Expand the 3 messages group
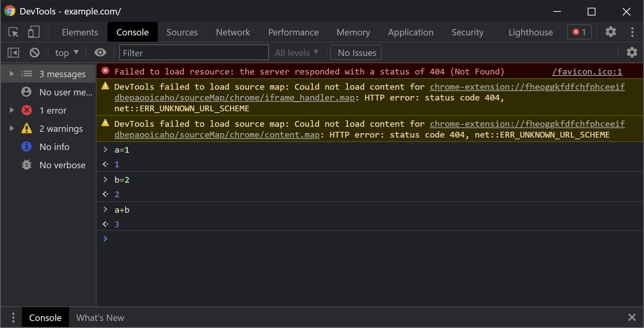 tap(12, 74)
